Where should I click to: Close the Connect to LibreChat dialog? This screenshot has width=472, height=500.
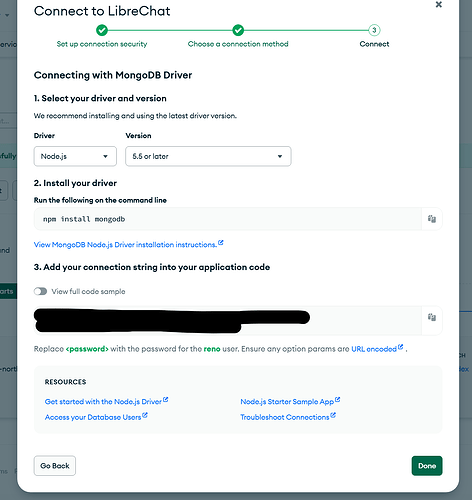pos(439,4)
